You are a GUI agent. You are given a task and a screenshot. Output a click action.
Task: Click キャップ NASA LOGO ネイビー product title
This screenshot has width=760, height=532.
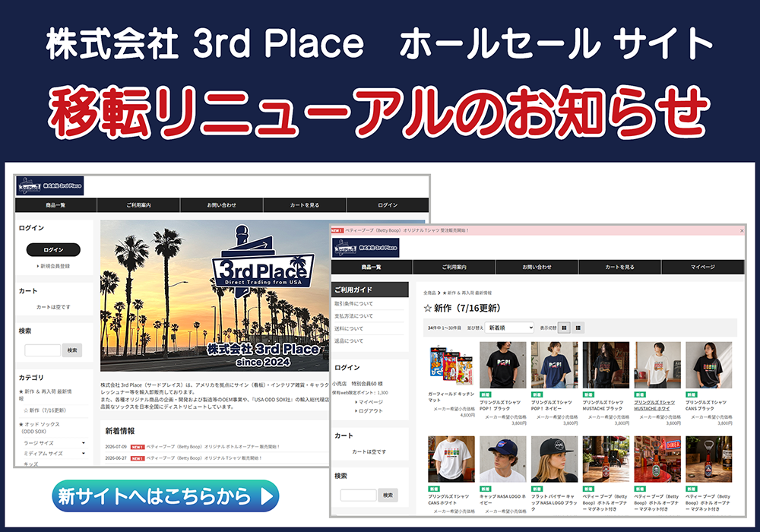point(502,499)
